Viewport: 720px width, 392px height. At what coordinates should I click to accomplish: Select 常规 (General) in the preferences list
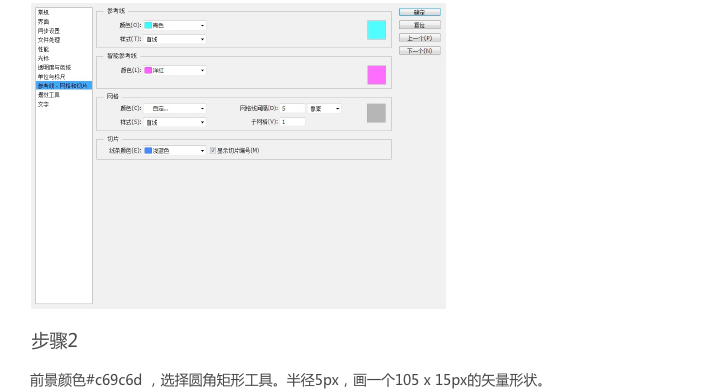coord(43,12)
